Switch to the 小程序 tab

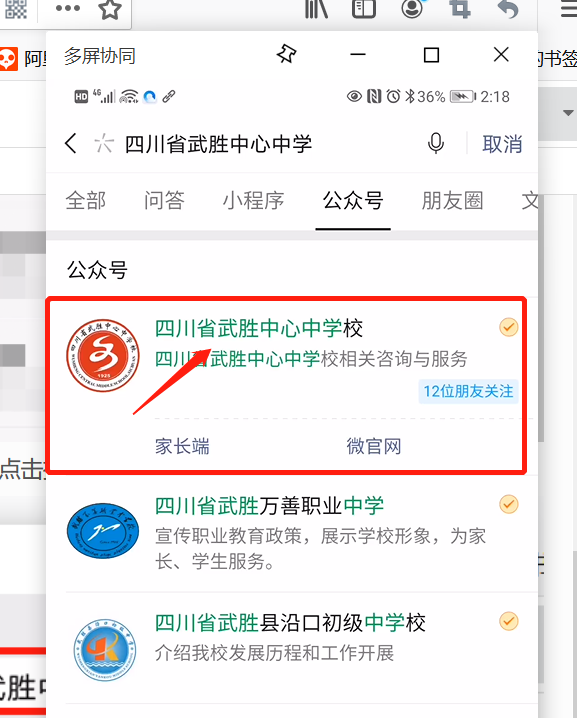253,201
